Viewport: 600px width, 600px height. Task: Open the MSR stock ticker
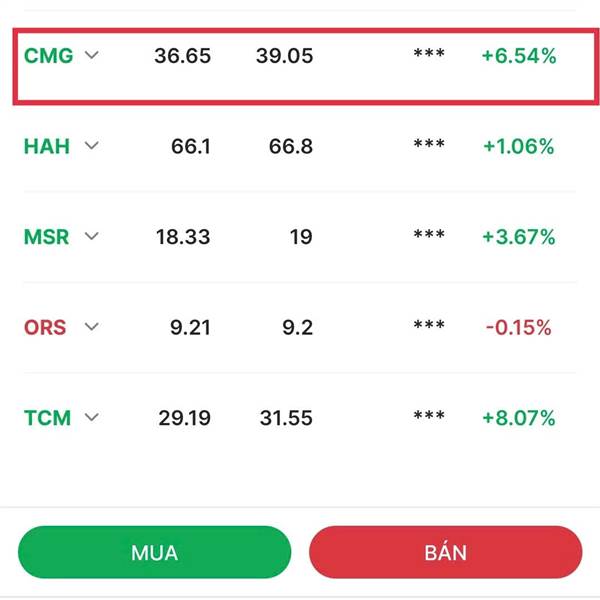tap(46, 236)
